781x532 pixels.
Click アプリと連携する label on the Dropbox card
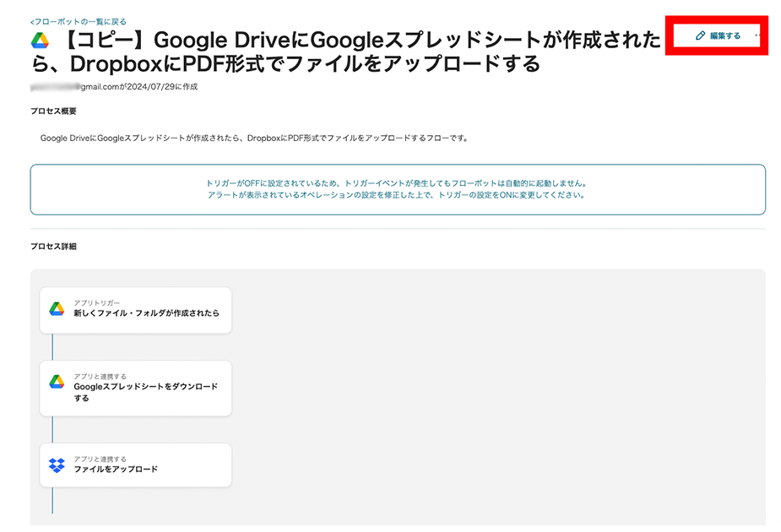100,459
